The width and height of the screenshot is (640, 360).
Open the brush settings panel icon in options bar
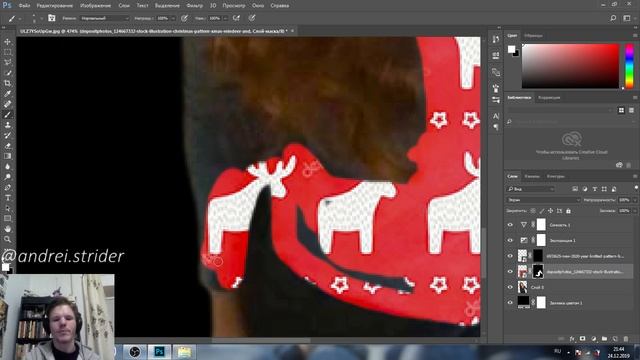coord(51,18)
